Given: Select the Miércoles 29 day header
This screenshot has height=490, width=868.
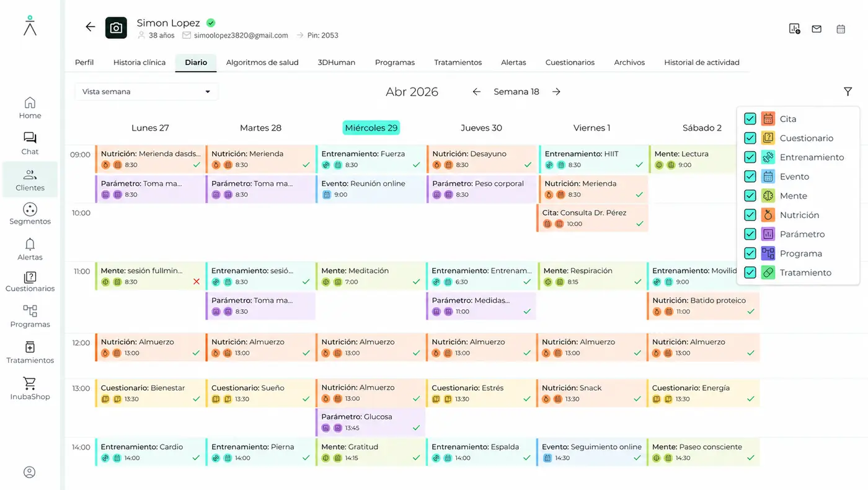Looking at the screenshot, I should click(371, 128).
